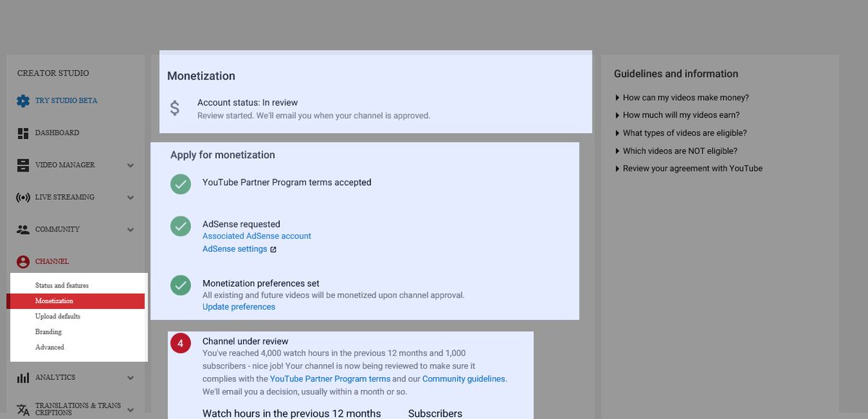
Task: Click 'Watch hours in the previous 12 months'
Action: point(292,414)
